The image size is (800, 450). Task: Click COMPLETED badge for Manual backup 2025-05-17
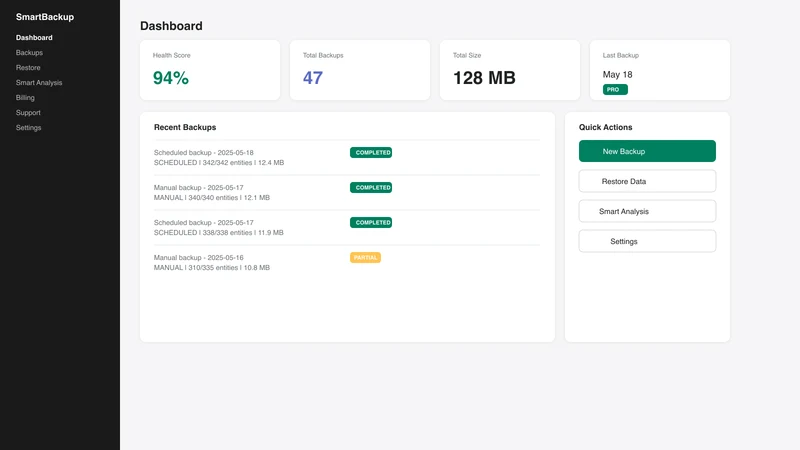tap(371, 187)
